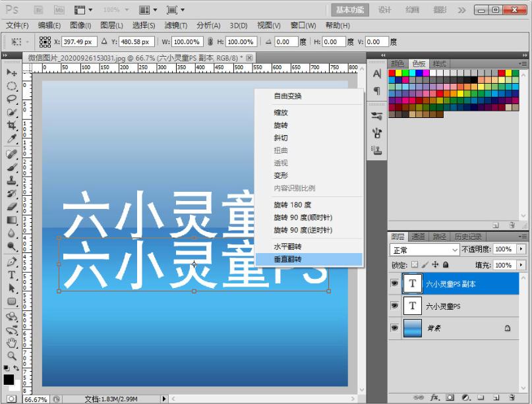This screenshot has height=404, width=532.
Task: Open the opacity dropdown in Layers panel
Action: 520,250
